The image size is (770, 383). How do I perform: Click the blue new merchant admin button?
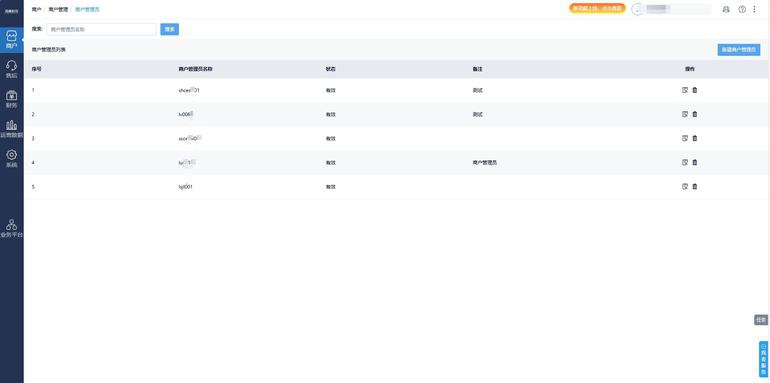739,50
